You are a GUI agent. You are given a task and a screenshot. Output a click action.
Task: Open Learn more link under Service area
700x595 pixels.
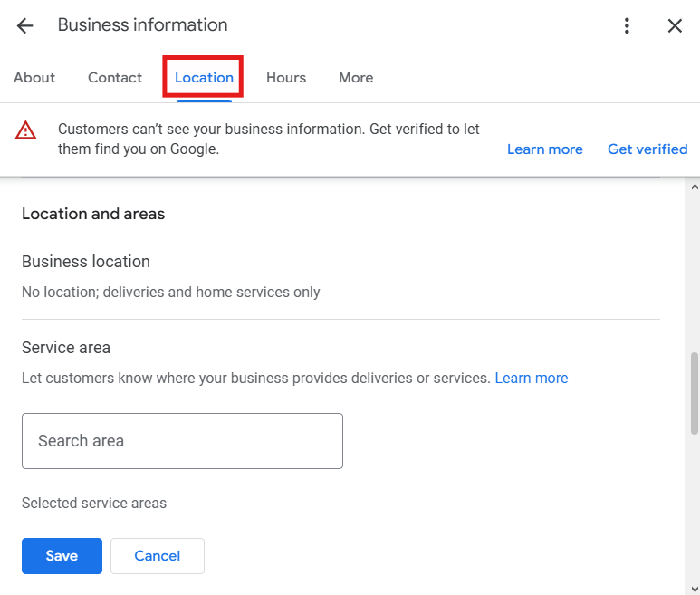(x=532, y=378)
